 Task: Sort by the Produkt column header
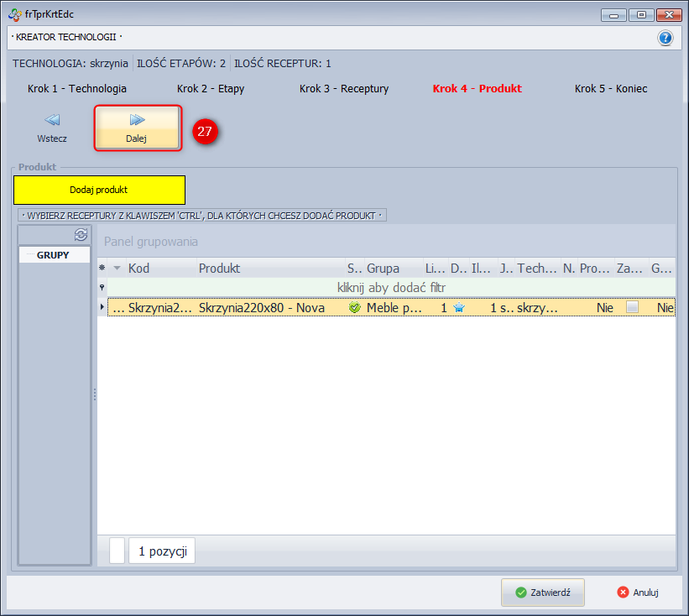269,269
